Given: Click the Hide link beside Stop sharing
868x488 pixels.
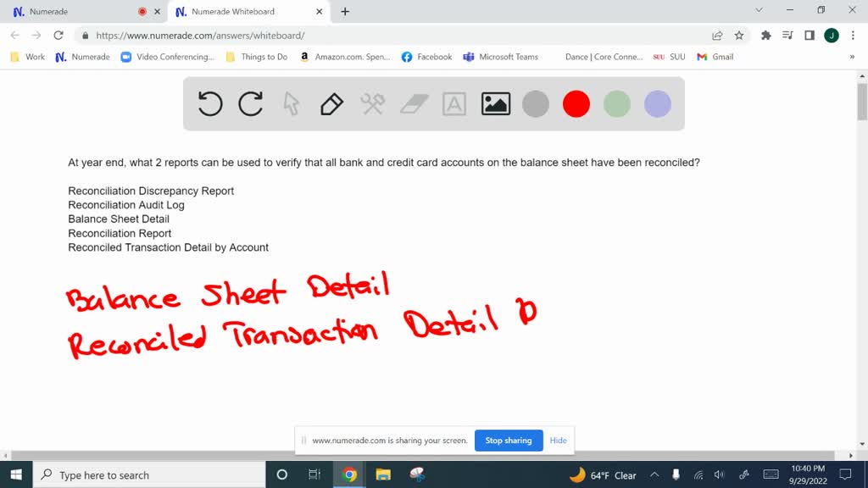Looking at the screenshot, I should 558,441.
